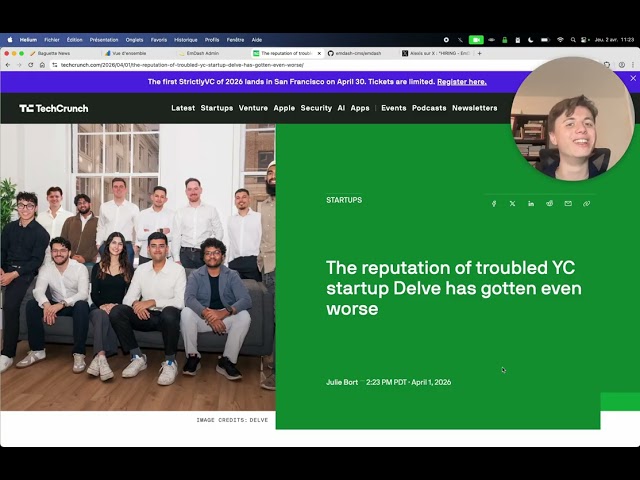Close the TechCrunch article tab
640x480 pixels.
point(319,53)
